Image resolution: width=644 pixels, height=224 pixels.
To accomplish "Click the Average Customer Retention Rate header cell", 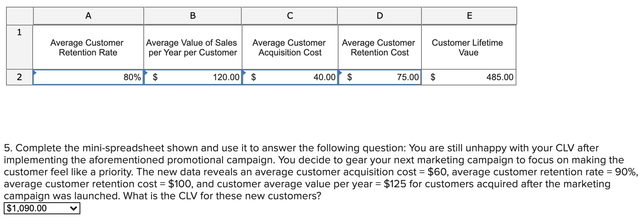I will (88, 48).
